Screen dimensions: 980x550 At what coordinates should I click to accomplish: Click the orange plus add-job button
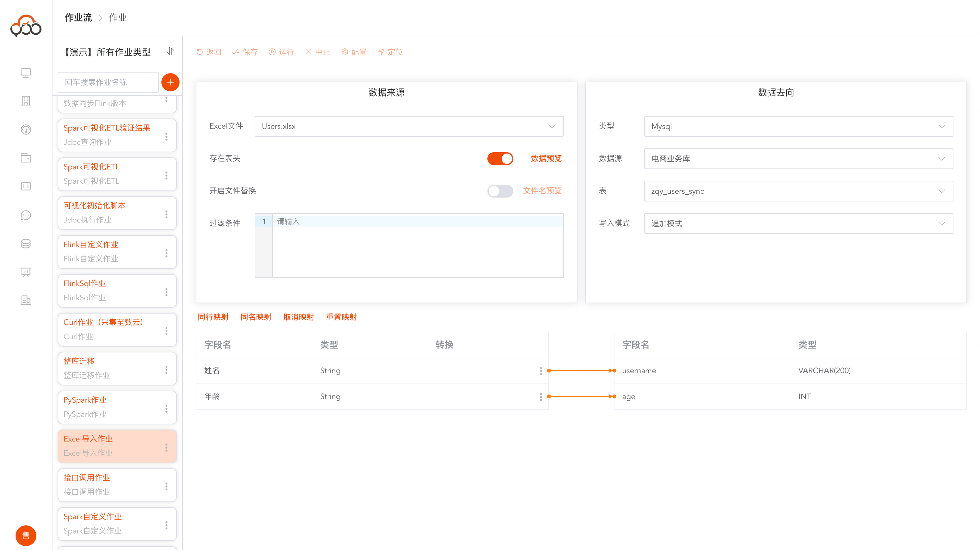point(170,82)
